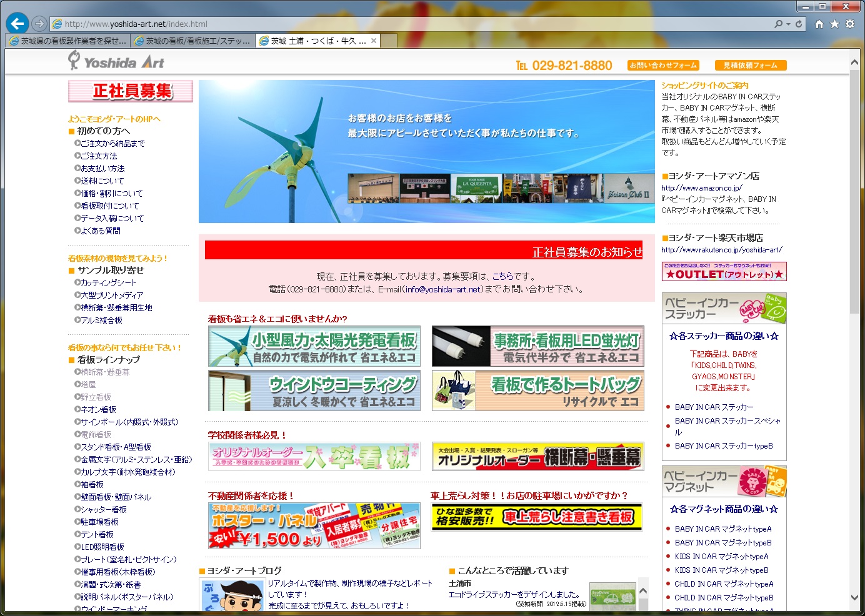Open ご注文方法 link
Viewport: 865px width, 616px height.
click(x=99, y=156)
